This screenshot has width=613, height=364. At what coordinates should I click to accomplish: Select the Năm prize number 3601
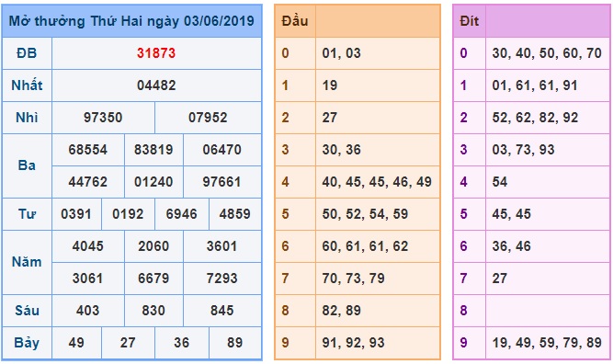pos(222,246)
